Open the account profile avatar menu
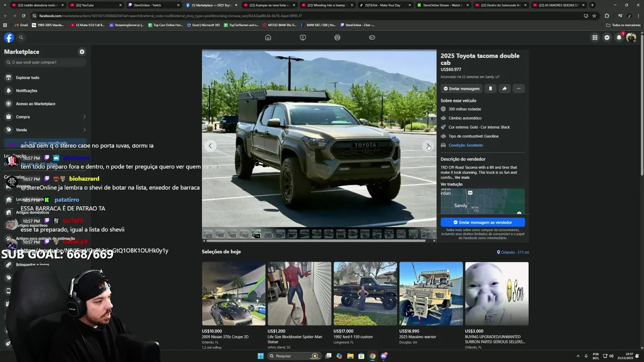The image size is (644, 362). 631,37
